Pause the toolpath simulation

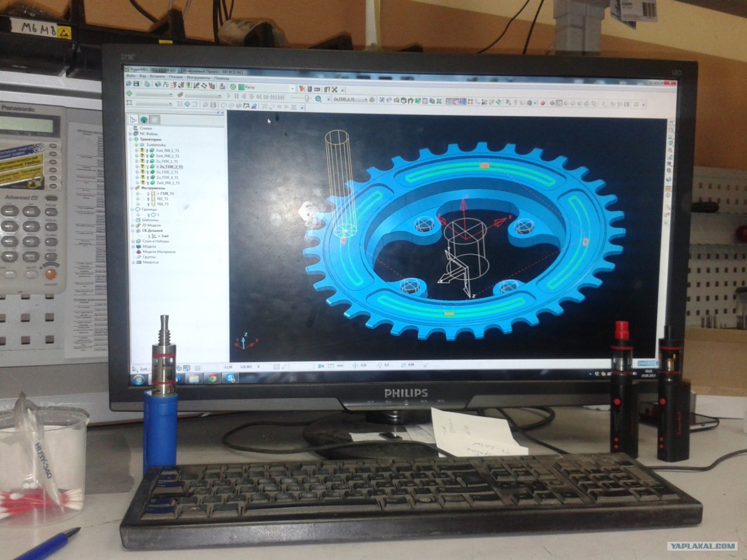tap(236, 96)
